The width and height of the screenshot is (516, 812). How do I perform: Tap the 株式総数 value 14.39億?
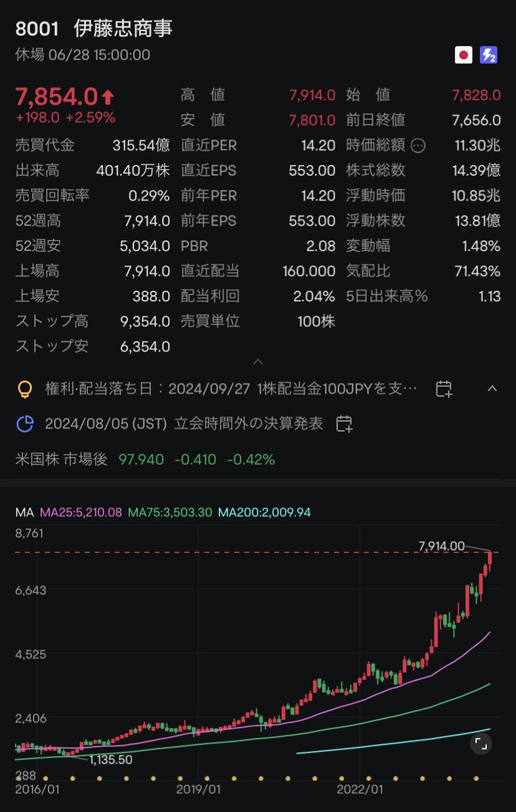click(x=477, y=171)
